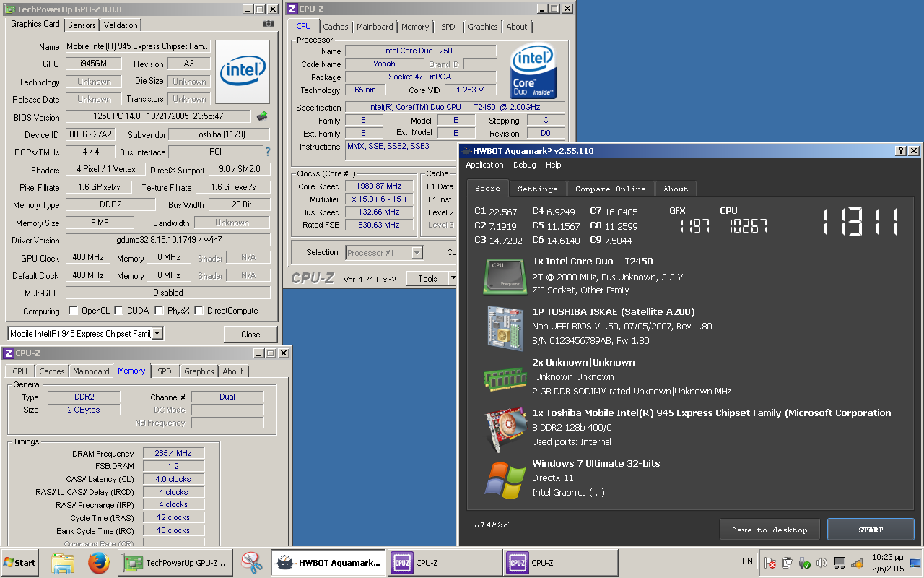Click the CPU-Z Core Speed value 1989.87 MHz

(379, 186)
